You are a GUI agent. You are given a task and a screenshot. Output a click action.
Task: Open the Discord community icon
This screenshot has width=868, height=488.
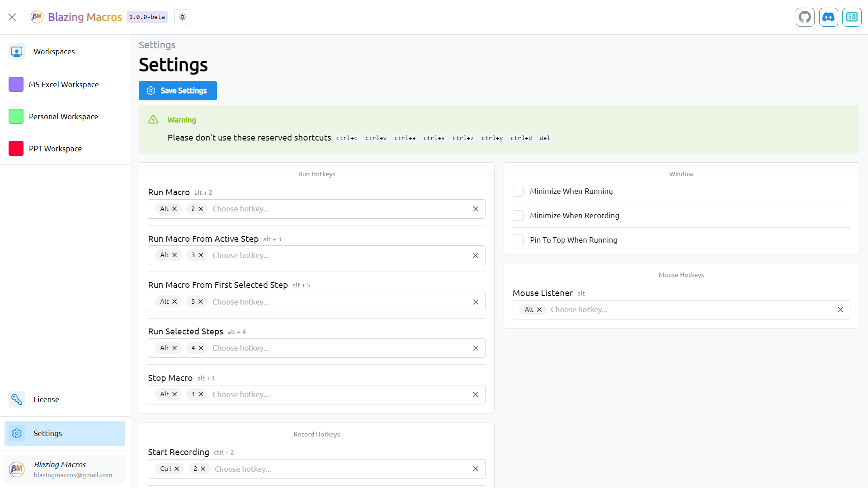click(x=828, y=17)
